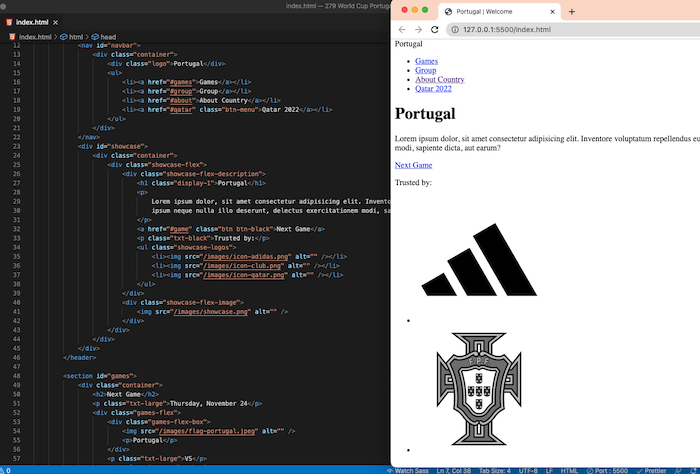Go forward in the browser
700x474 pixels.
418,29
